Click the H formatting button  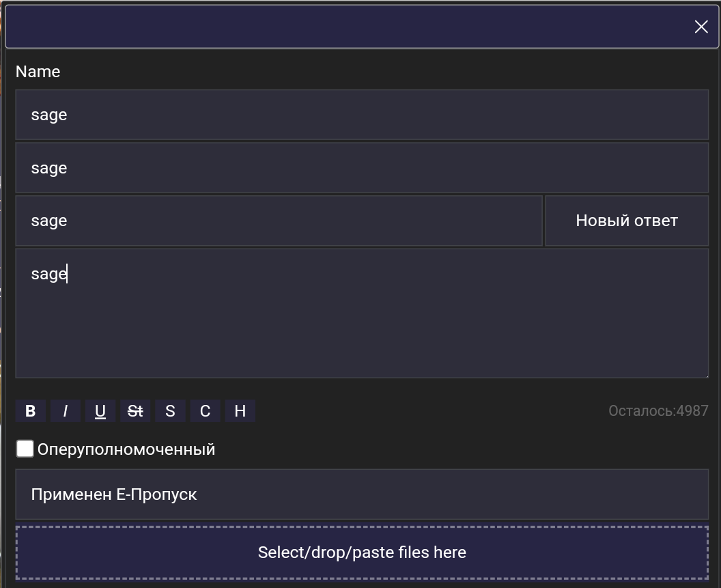point(240,411)
